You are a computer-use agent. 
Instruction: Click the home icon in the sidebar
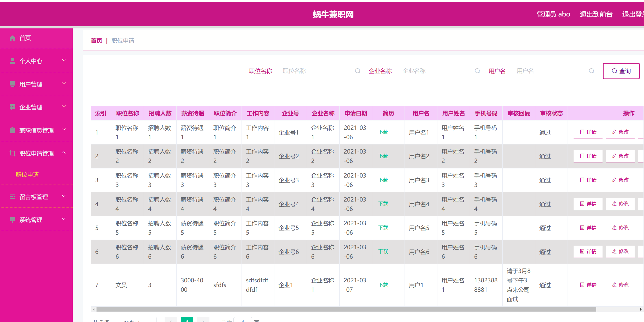[12, 38]
